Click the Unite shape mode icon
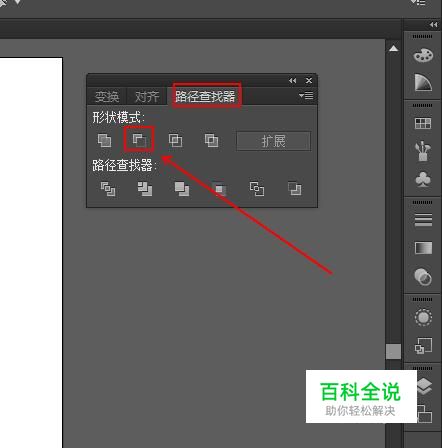This screenshot has width=442, height=448. 104,140
